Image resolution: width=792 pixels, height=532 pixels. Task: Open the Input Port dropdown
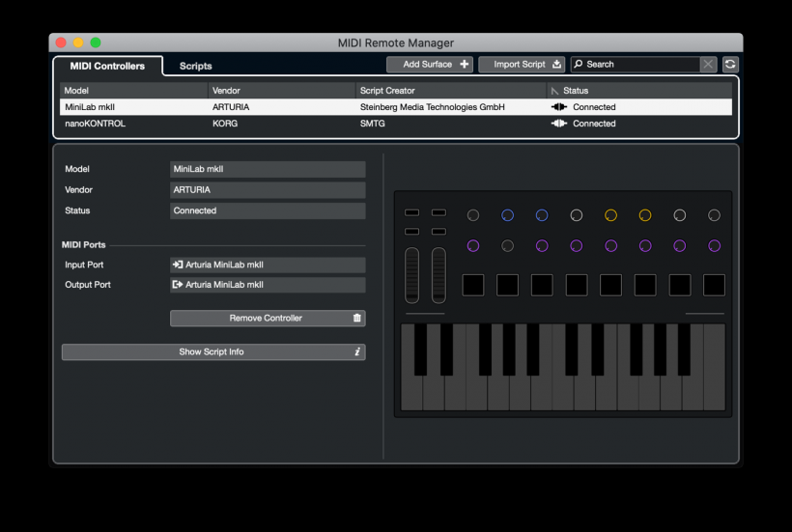tap(268, 265)
